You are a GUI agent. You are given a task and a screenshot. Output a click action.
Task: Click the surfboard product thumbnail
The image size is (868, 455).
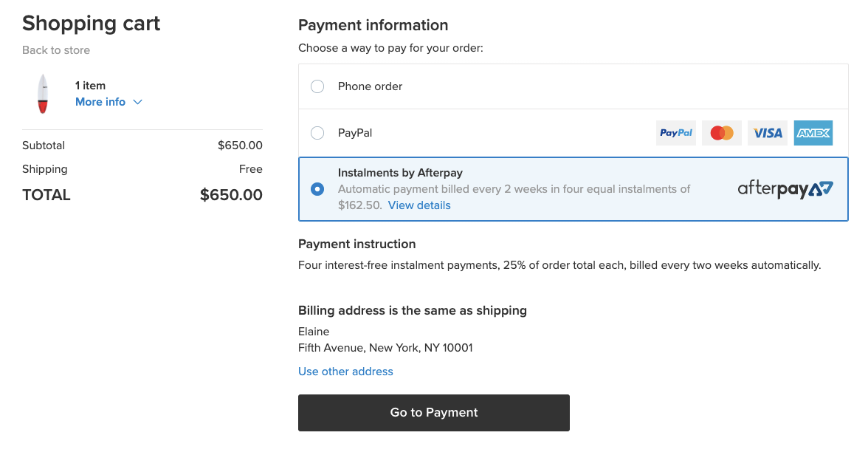[43, 94]
